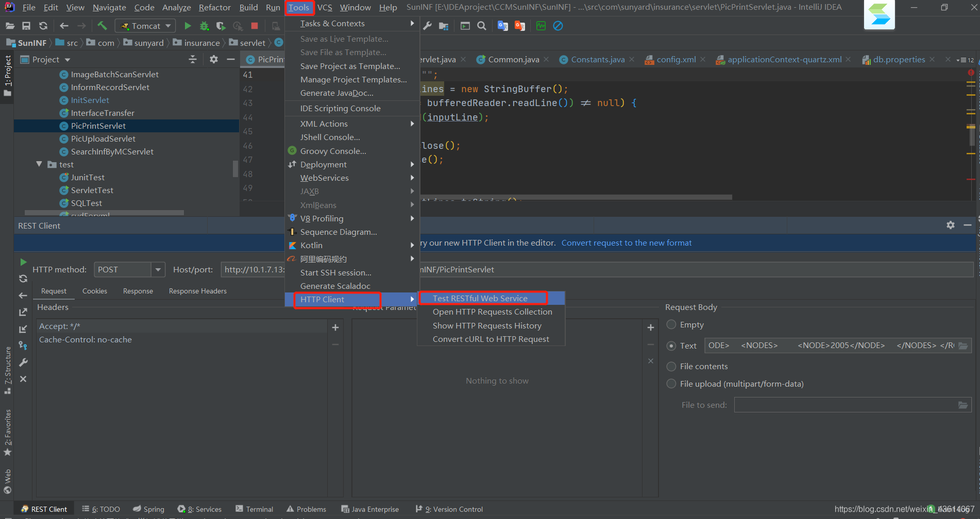Click Convert request to the new format link
Image resolution: width=980 pixels, height=519 pixels.
pos(627,243)
